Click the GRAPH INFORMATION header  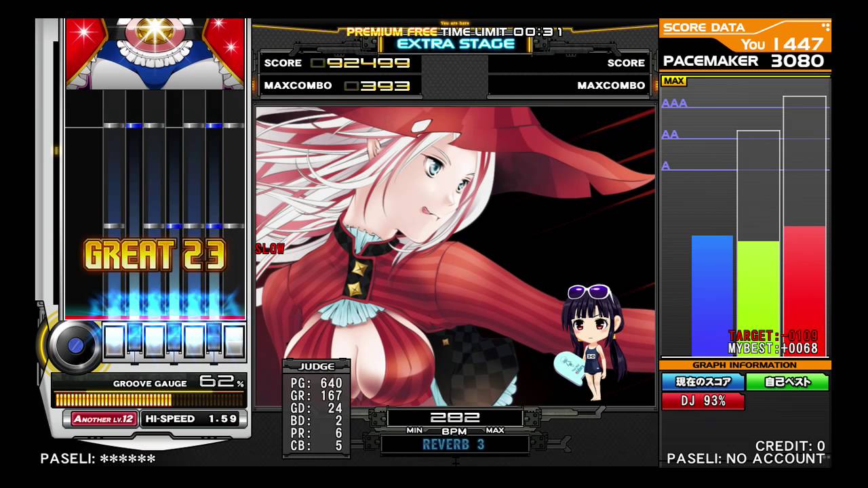click(745, 365)
